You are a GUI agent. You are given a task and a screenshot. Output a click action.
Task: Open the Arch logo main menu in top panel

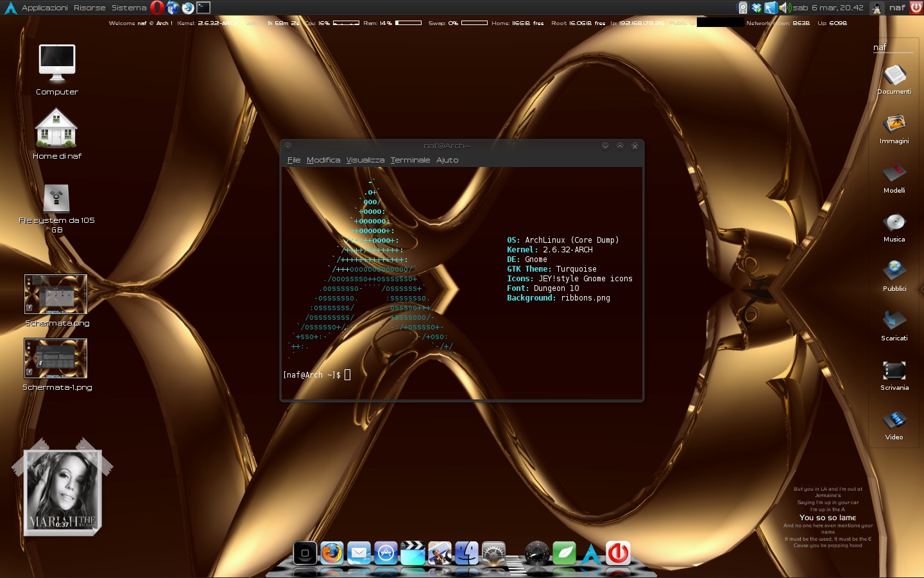(10, 8)
